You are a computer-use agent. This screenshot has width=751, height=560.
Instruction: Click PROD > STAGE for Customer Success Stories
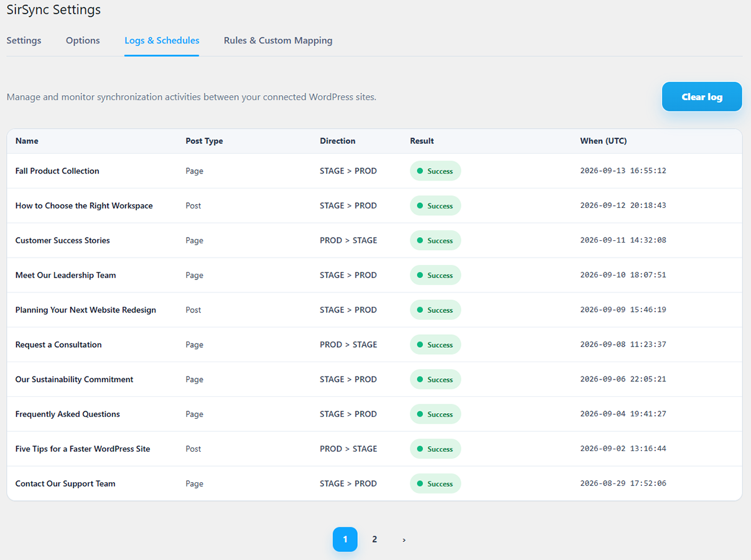click(x=348, y=241)
